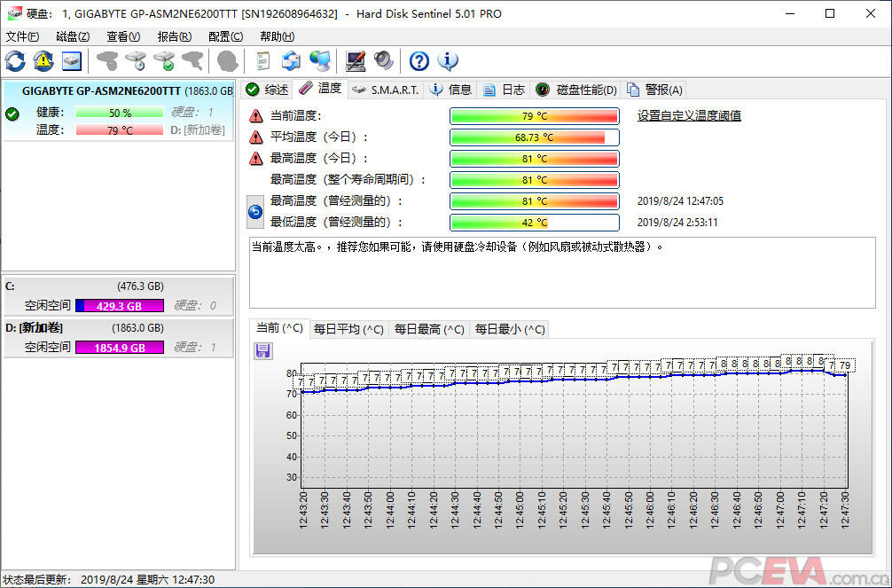Click the greyed-out disk icon after green-check disk

[192, 61]
